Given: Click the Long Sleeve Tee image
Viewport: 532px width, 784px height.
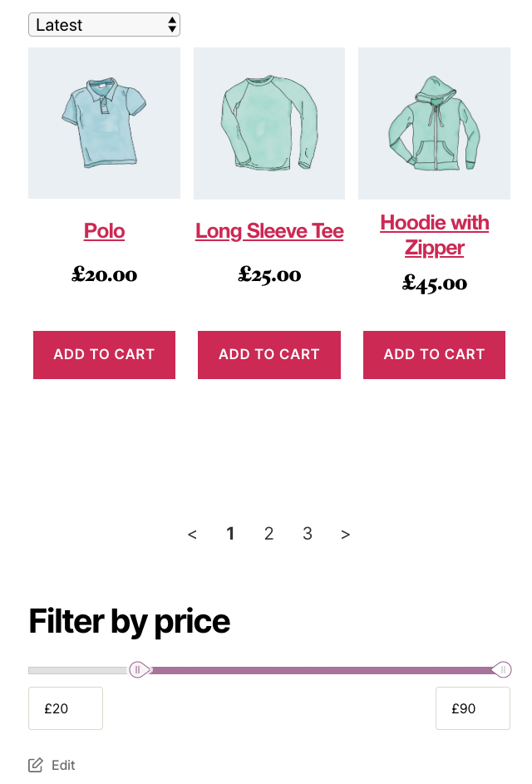Looking at the screenshot, I should (268, 122).
